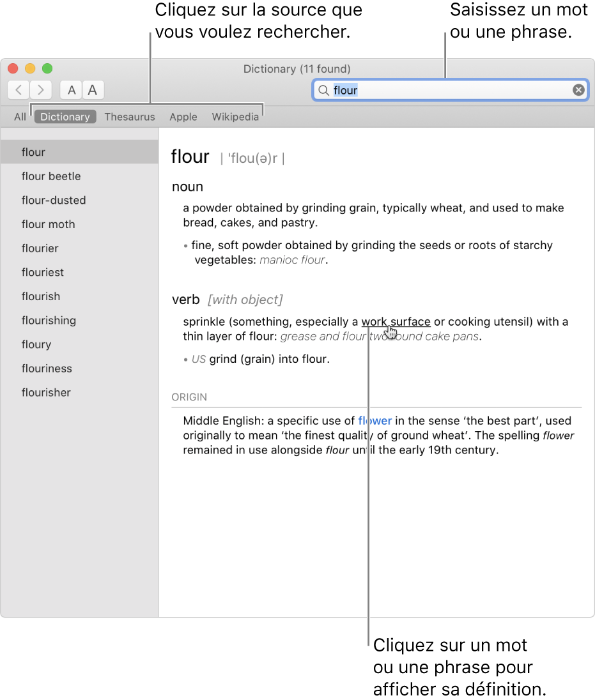Select the All source tab
Screen dimensions: 595x700
[20, 117]
